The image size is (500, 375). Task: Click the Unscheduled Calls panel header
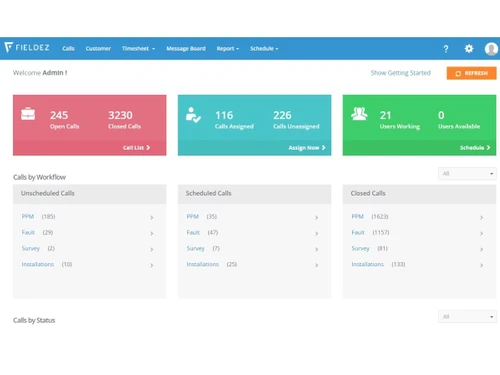[90, 194]
